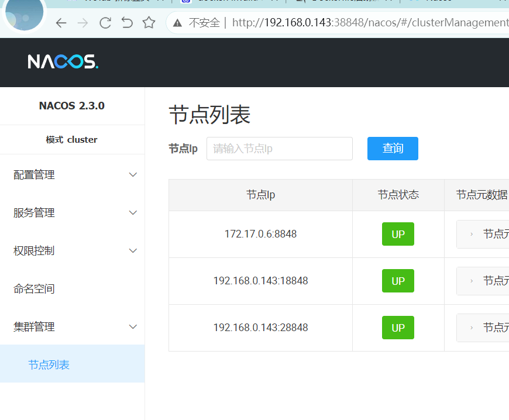This screenshot has width=509, height=420.
Task: Click the browser forward arrow
Action: tap(82, 23)
